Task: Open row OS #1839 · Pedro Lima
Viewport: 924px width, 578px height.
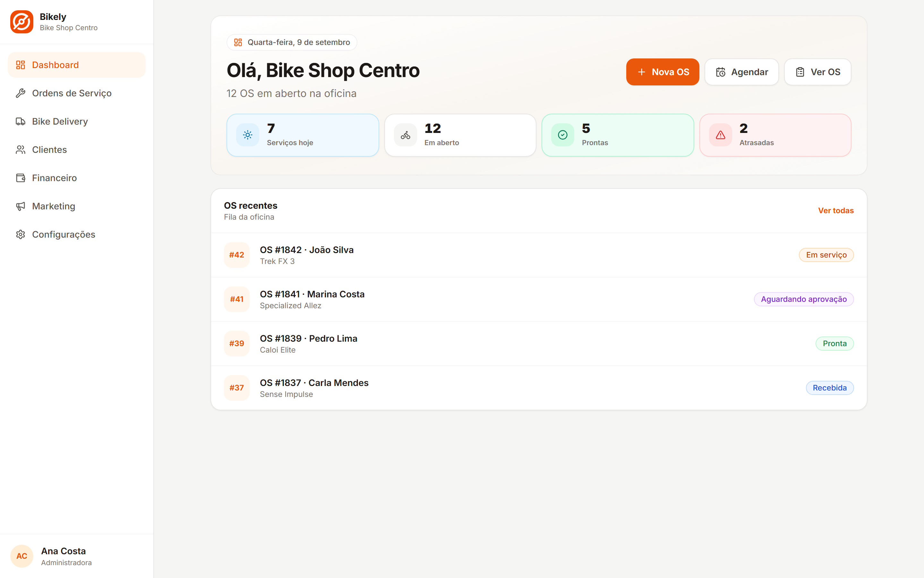Action: [539, 344]
